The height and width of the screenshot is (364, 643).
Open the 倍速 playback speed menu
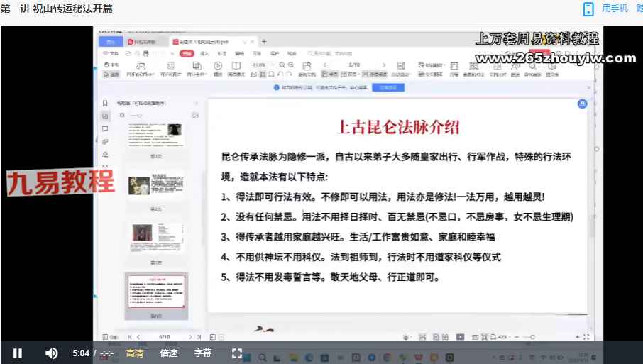coord(169,353)
